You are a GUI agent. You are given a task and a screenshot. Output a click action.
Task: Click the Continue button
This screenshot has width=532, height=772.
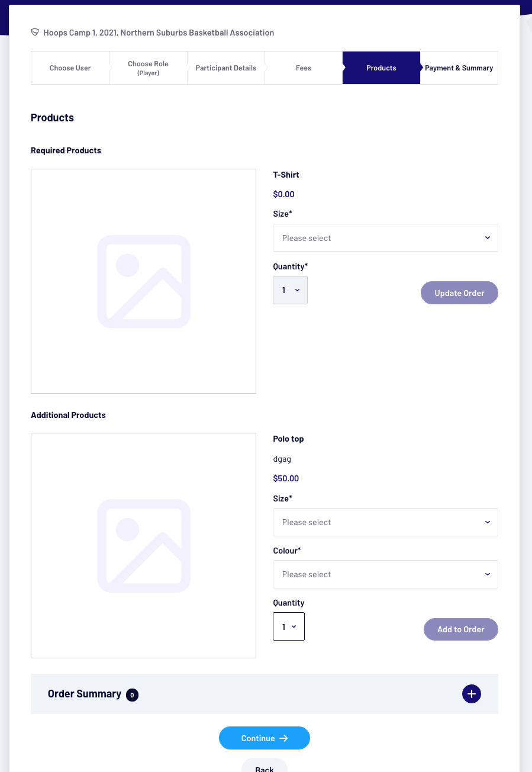[265, 738]
